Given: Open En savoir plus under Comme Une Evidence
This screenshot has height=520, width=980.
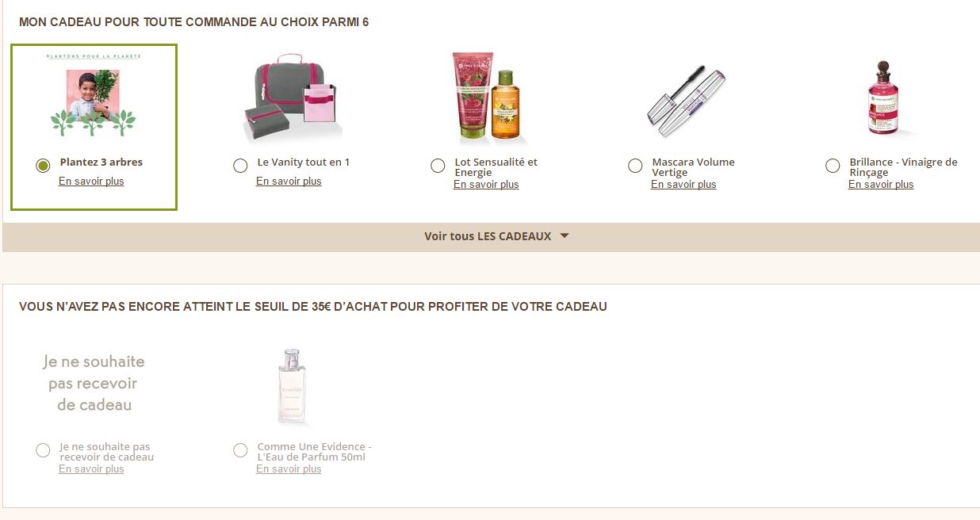Looking at the screenshot, I should point(289,469).
